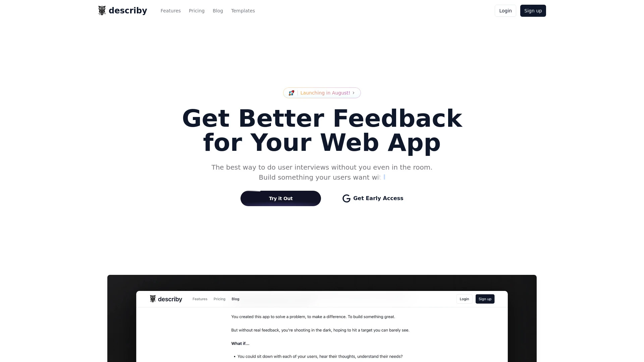644x362 pixels.
Task: Expand the Launching in August announcement
Action: point(322,93)
